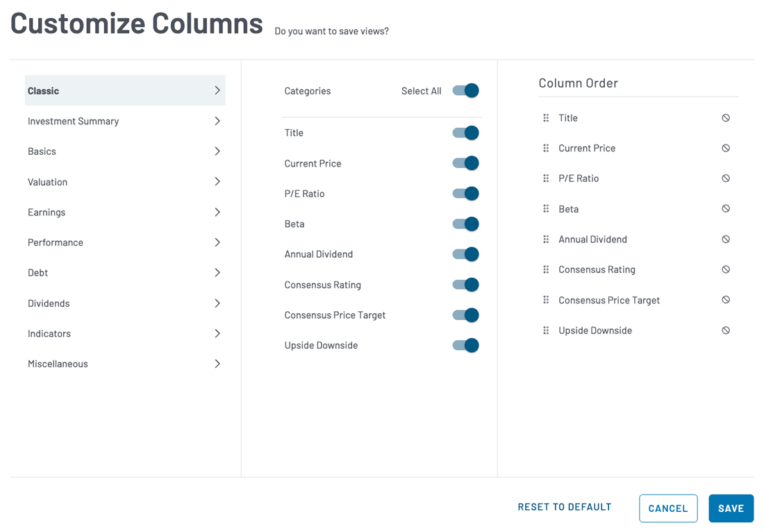Disable the Annual Dividend toggle
Viewport: 764px width, 532px height.
[465, 253]
